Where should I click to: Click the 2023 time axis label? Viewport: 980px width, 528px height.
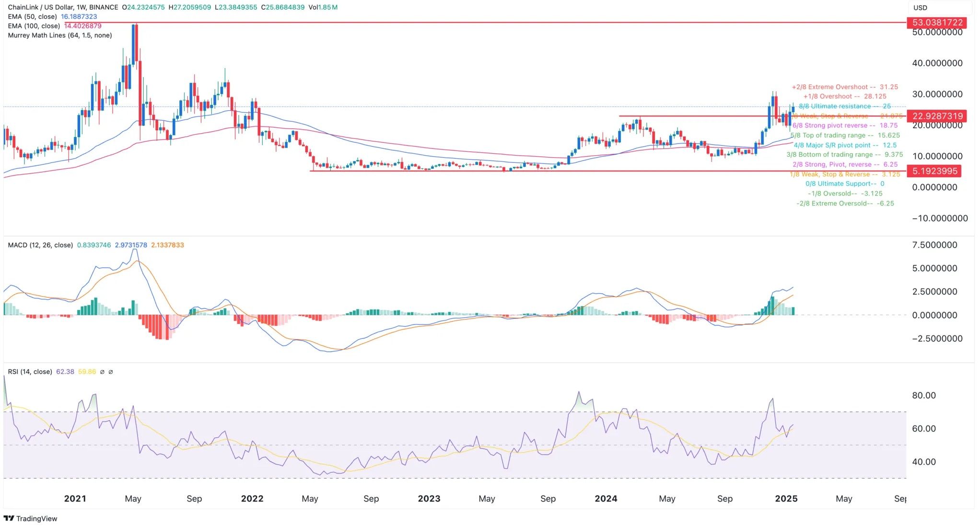(x=429, y=499)
